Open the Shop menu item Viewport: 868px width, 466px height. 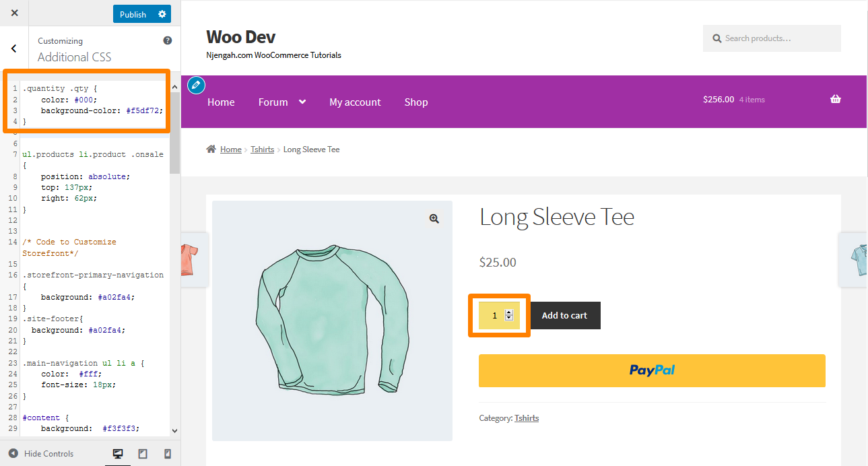coord(416,102)
